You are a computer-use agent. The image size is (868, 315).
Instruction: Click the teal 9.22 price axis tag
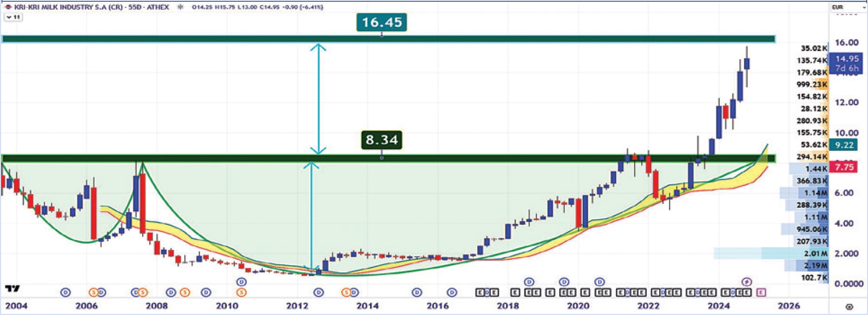tap(844, 145)
